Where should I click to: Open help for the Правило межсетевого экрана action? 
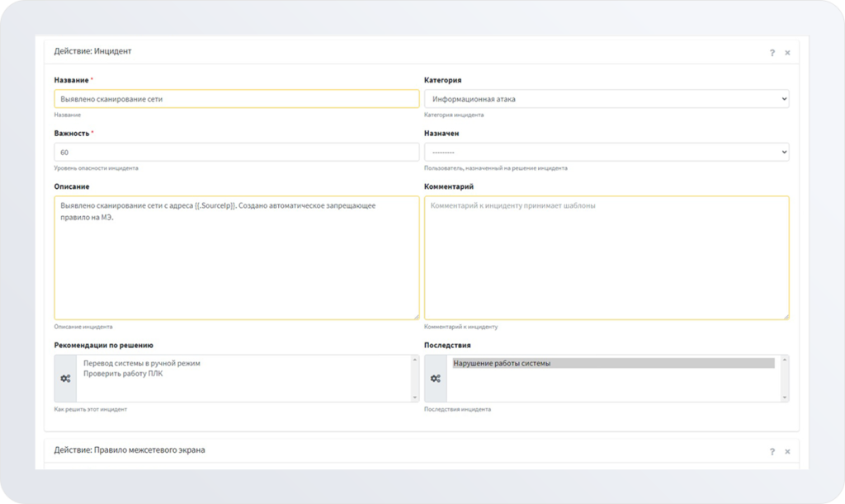(772, 451)
